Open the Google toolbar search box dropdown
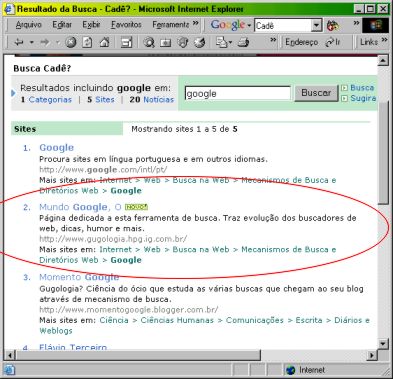 click(317, 25)
